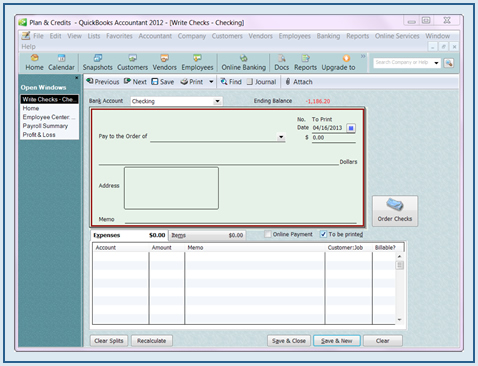Click the Search Company or Help field
The image size is (478, 366).
(403, 63)
